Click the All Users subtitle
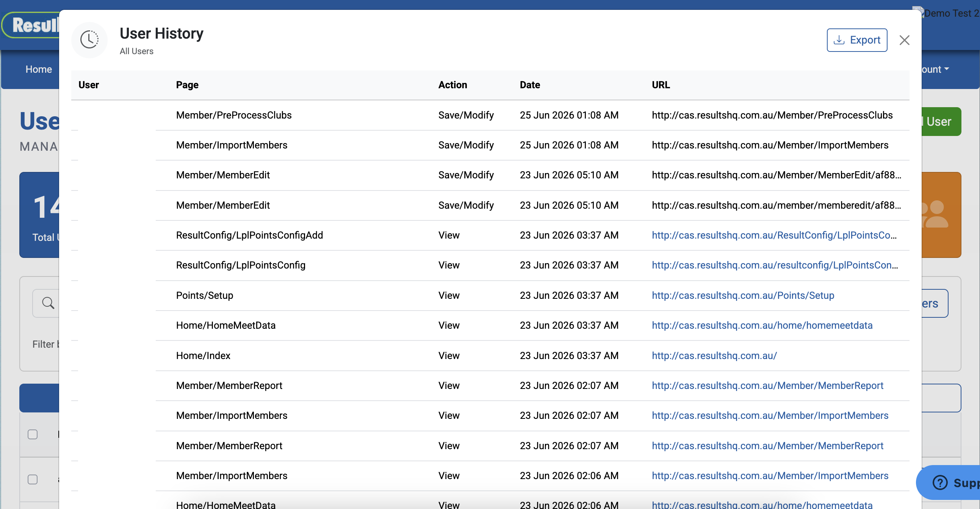 [136, 51]
